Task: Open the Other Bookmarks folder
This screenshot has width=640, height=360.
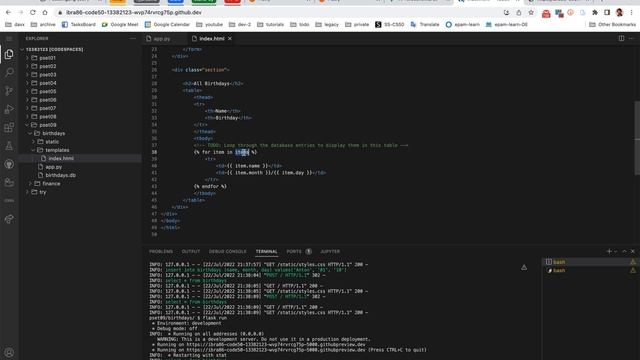Action: point(613,24)
